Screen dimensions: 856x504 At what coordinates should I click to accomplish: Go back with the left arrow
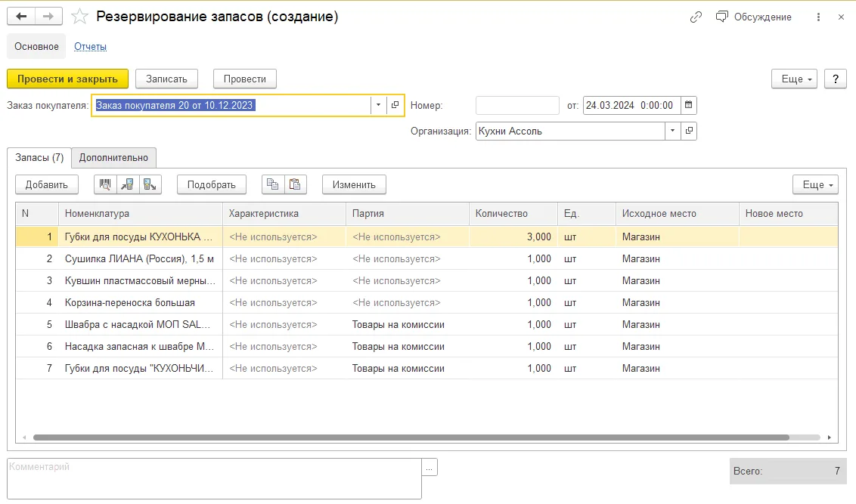click(x=21, y=17)
